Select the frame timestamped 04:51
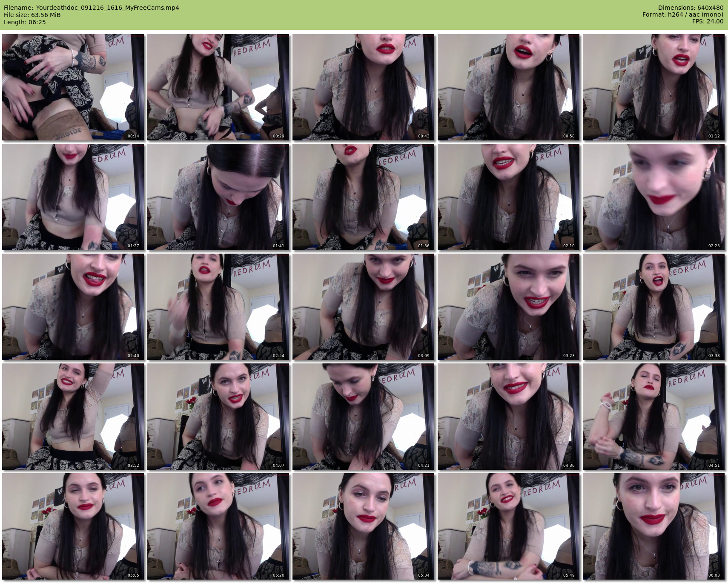Image resolution: width=728 pixels, height=583 pixels. pyautogui.click(x=653, y=417)
